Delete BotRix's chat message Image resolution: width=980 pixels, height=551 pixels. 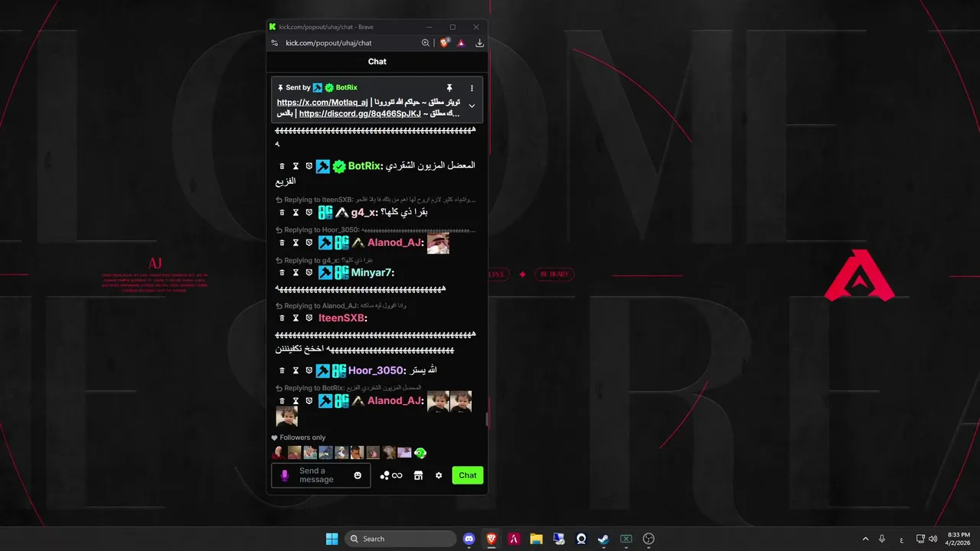[x=282, y=166]
